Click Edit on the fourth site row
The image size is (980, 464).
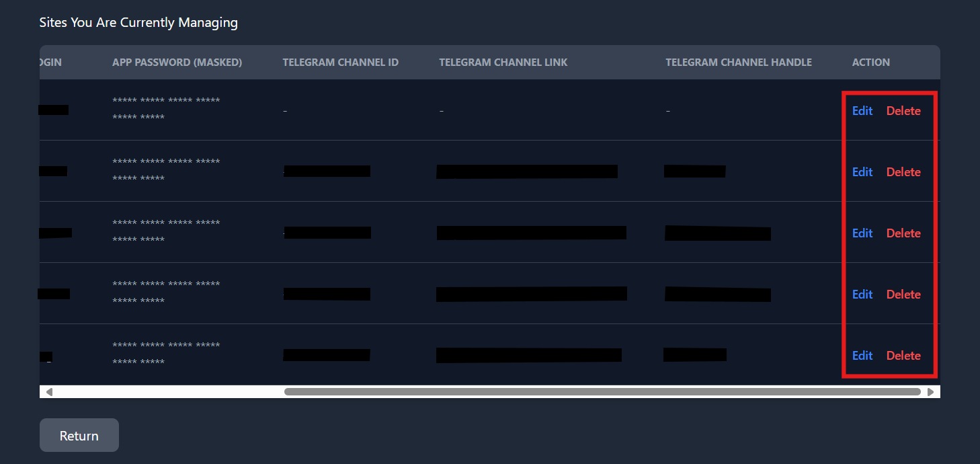click(862, 294)
